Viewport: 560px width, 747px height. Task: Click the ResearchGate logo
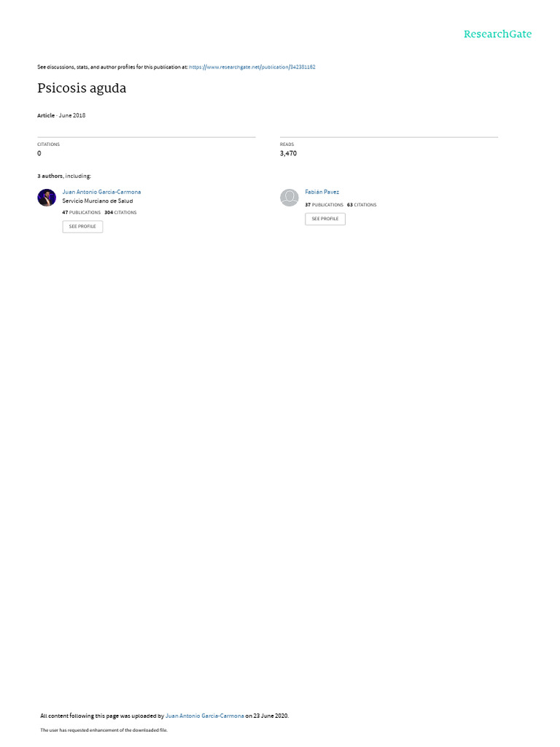click(x=497, y=34)
